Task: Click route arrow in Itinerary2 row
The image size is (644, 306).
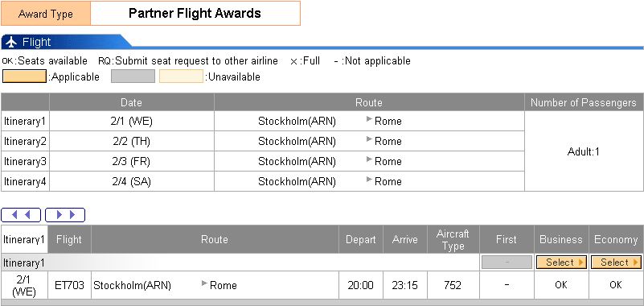Action: click(x=369, y=139)
